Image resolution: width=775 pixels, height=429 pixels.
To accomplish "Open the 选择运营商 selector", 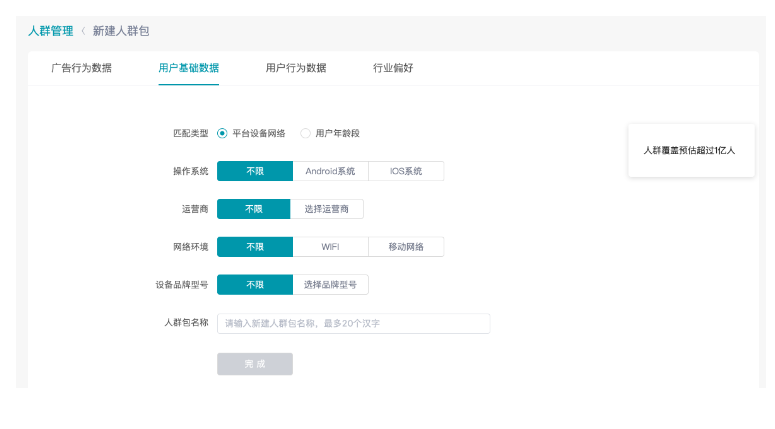I will click(x=327, y=209).
